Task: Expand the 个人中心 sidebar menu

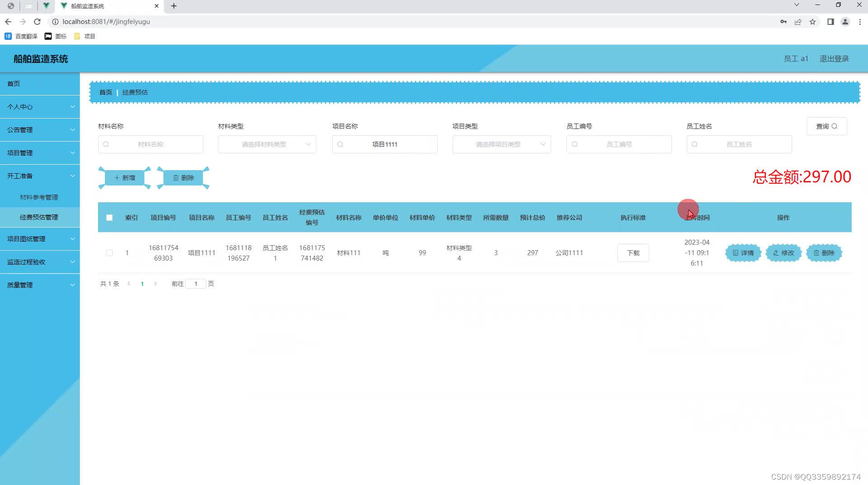Action: 40,107
